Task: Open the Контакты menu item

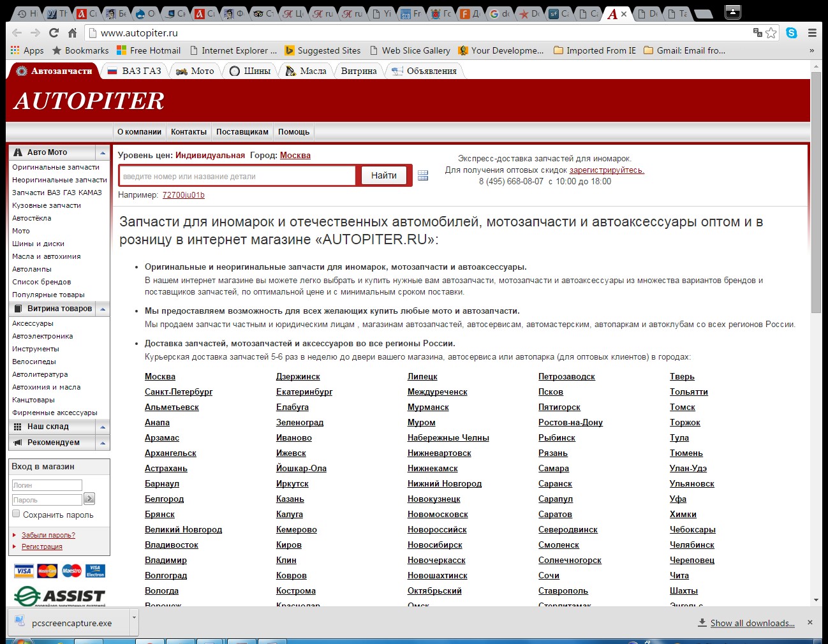Action: 189,132
